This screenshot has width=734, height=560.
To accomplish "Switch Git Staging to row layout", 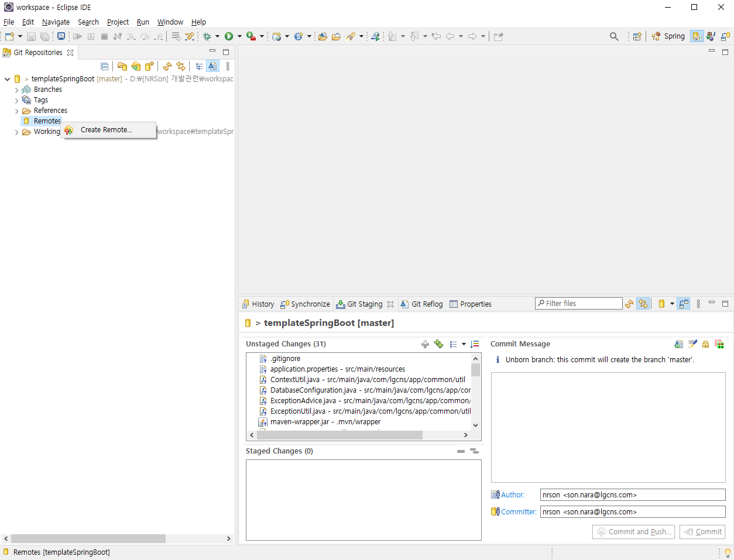I will tap(683, 303).
